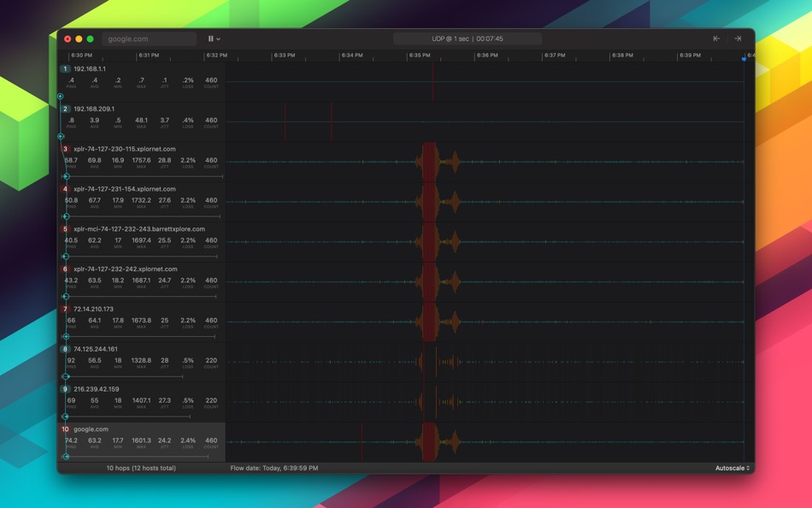Select the hop 10 badge for google.com
Image resolution: width=812 pixels, height=508 pixels.
[63, 428]
